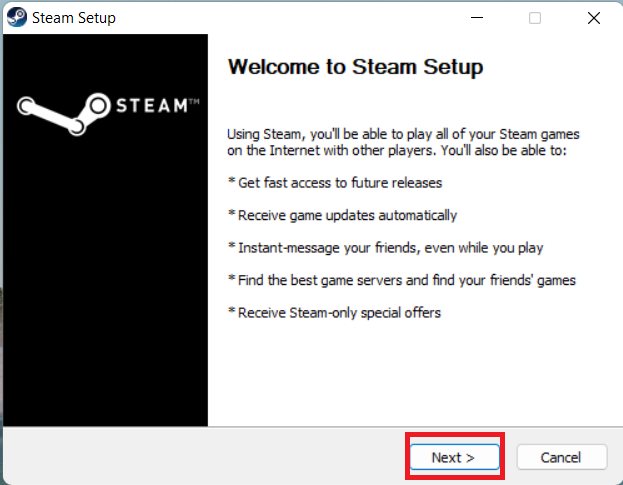The height and width of the screenshot is (485, 623).
Task: Cancel the Steam installation
Action: 561,457
